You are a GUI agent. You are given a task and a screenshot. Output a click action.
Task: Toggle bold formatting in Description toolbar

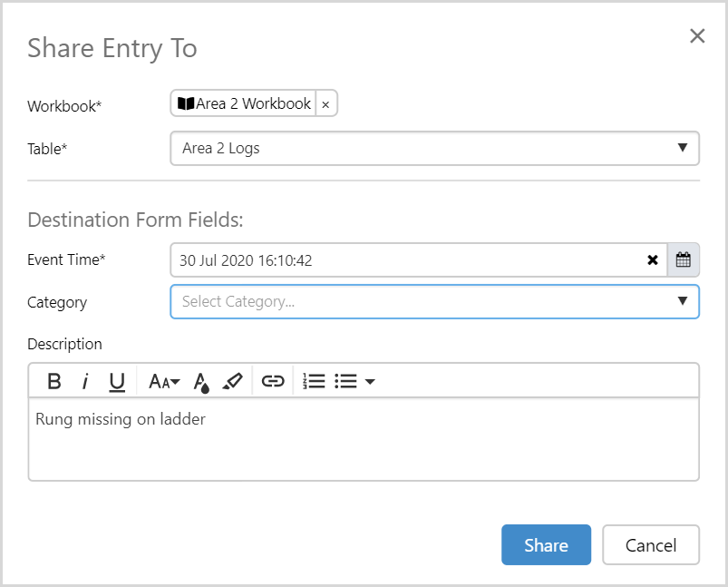click(54, 381)
